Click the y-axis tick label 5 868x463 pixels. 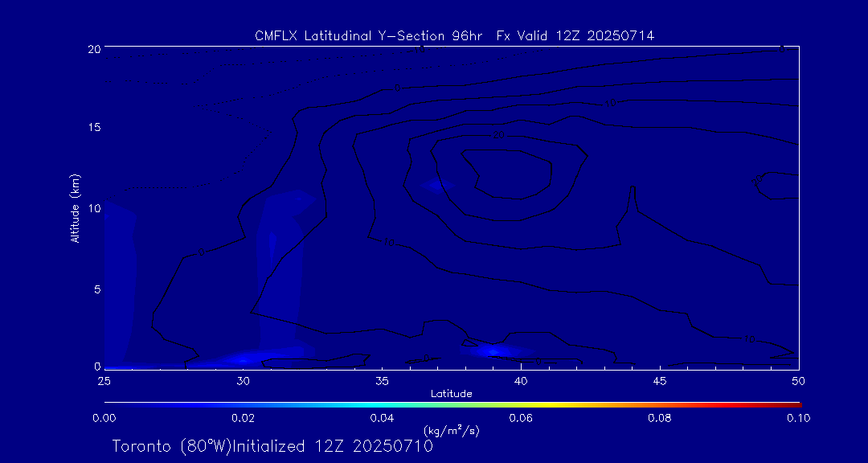[97, 289]
